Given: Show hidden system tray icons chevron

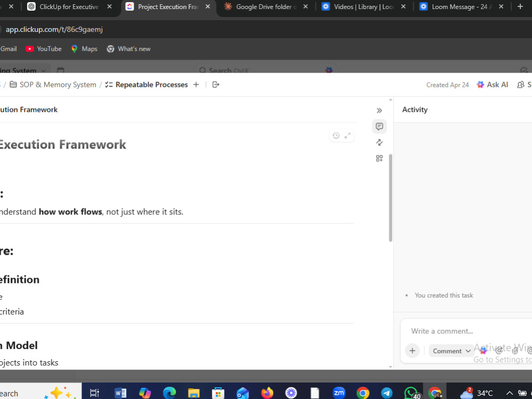Looking at the screenshot, I should (509, 393).
